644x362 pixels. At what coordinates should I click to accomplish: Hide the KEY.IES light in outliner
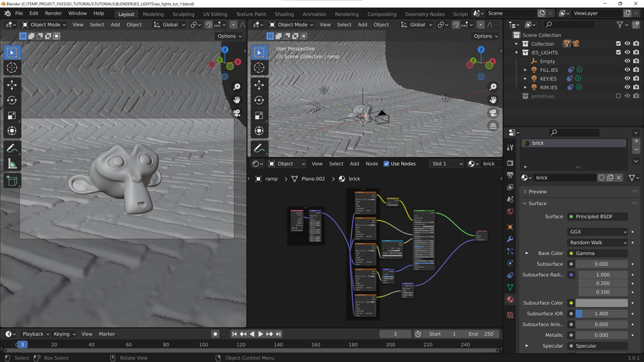coord(627,79)
